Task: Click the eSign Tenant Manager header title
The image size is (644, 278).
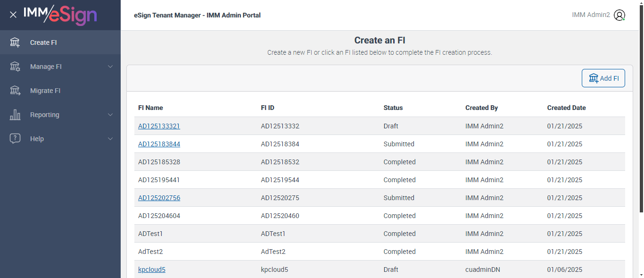Action: click(x=197, y=15)
